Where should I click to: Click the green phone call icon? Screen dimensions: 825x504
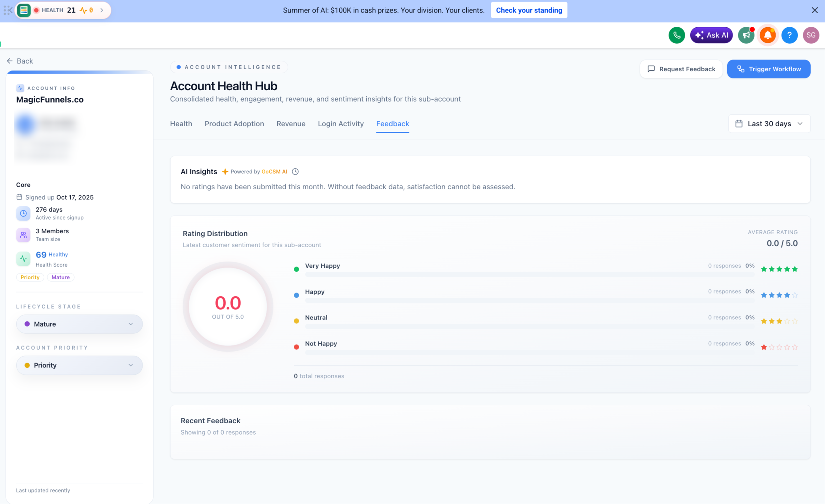(x=677, y=35)
